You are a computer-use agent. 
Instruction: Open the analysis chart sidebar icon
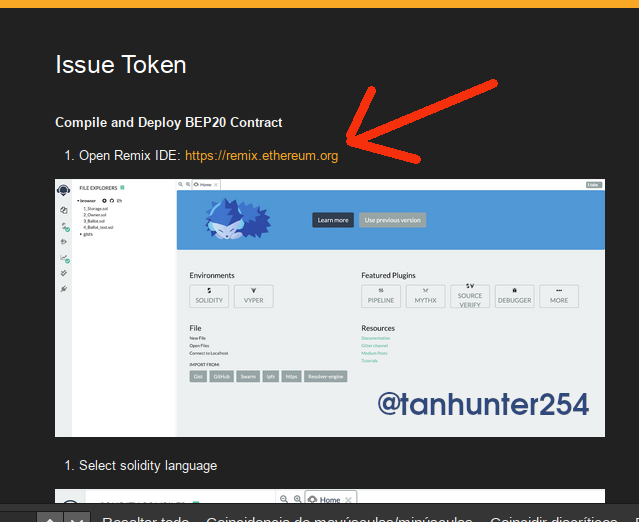click(64, 258)
